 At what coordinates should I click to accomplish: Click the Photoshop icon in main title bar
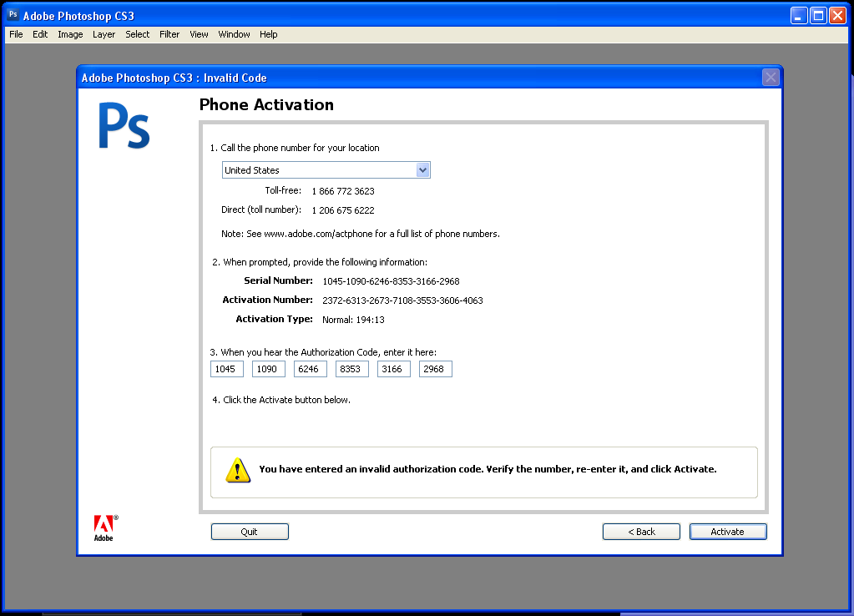tap(13, 15)
